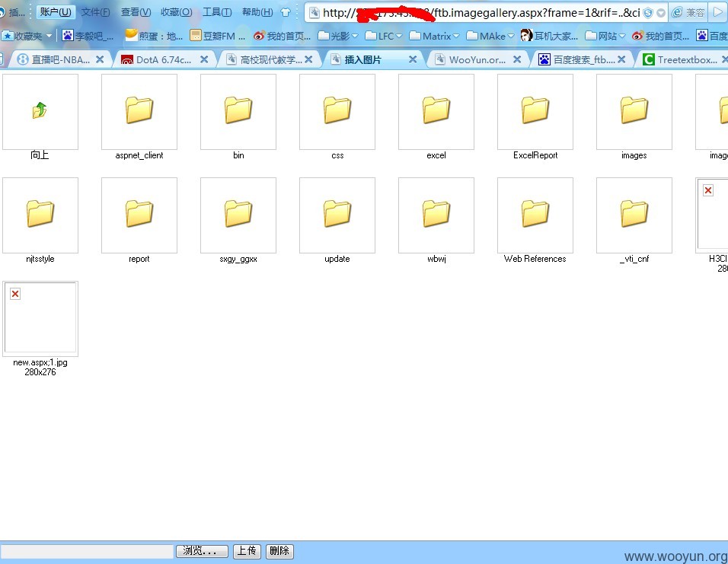Open the Web References folder icon
Viewport: 728px width, 564px height.
(x=535, y=215)
